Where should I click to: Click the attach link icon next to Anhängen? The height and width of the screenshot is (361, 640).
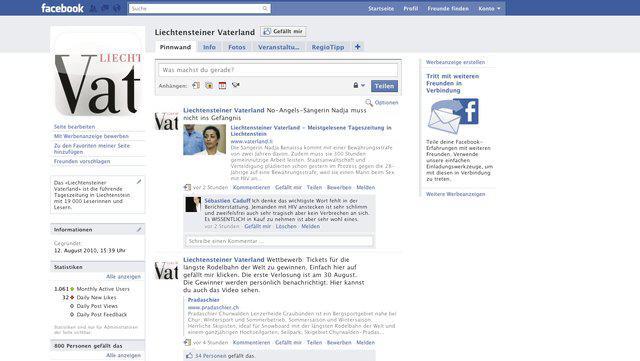point(196,85)
